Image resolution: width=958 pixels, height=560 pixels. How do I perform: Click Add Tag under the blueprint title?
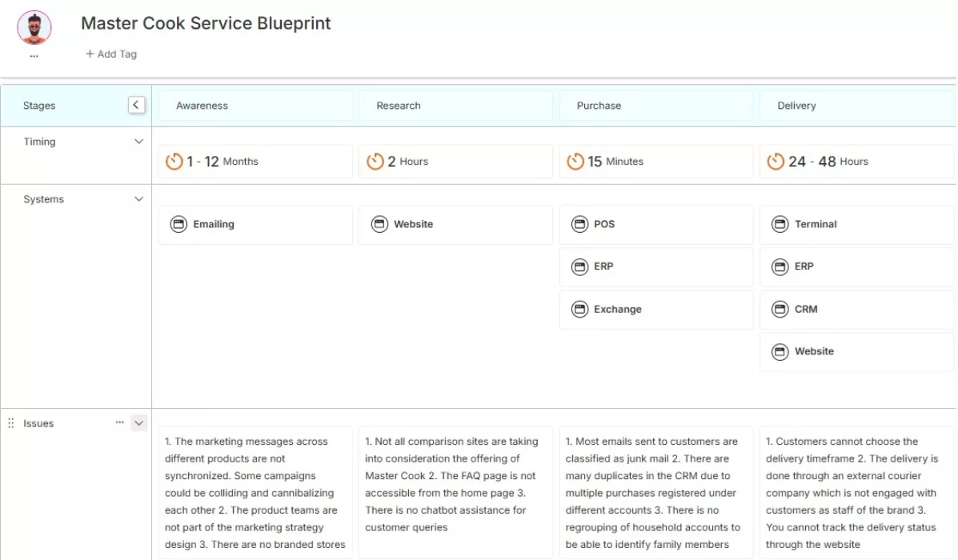111,54
